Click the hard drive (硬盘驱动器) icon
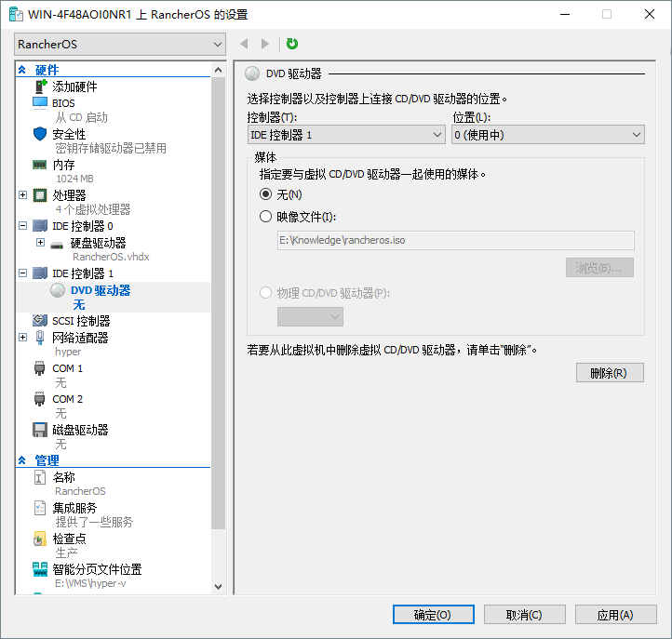This screenshot has width=672, height=639. pyautogui.click(x=57, y=245)
